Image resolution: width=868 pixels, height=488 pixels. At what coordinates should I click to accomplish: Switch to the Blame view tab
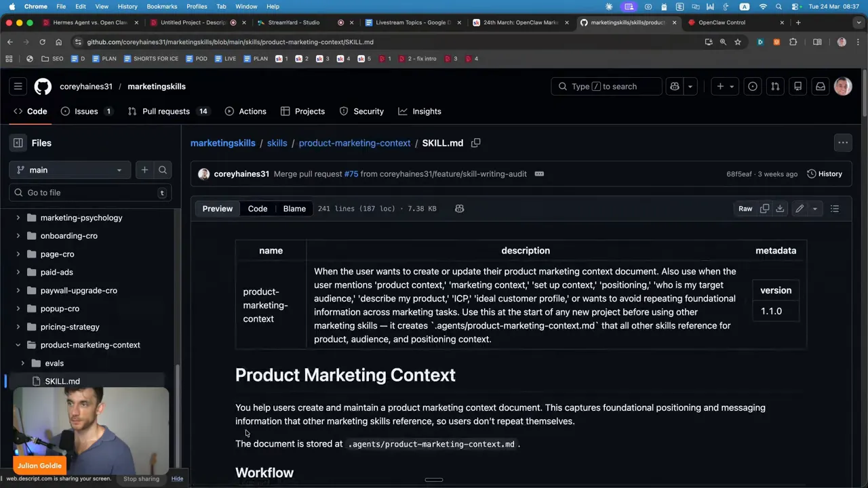pos(294,209)
